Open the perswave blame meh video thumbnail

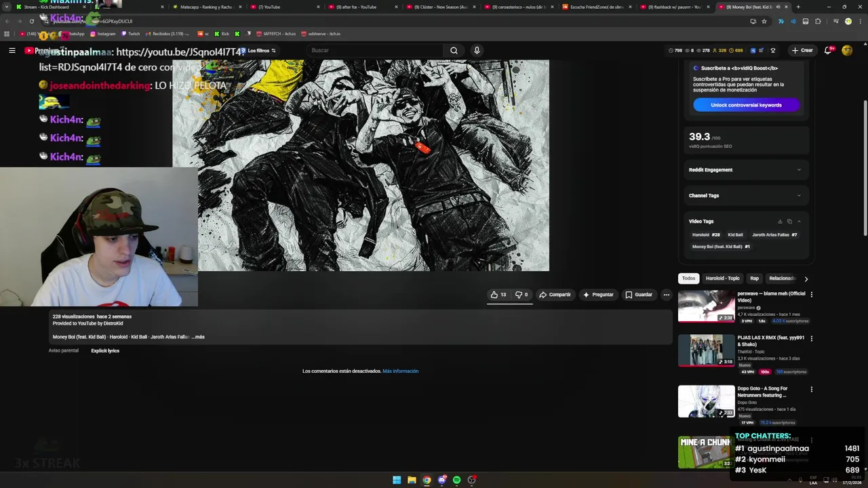click(706, 306)
